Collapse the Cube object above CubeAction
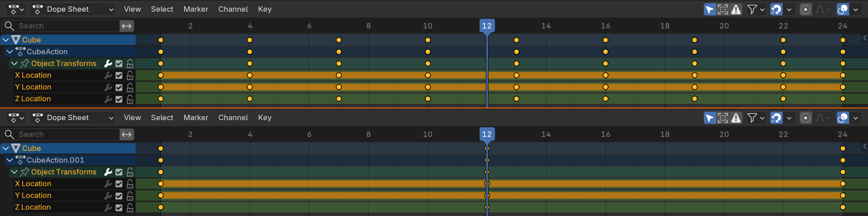 [6, 40]
